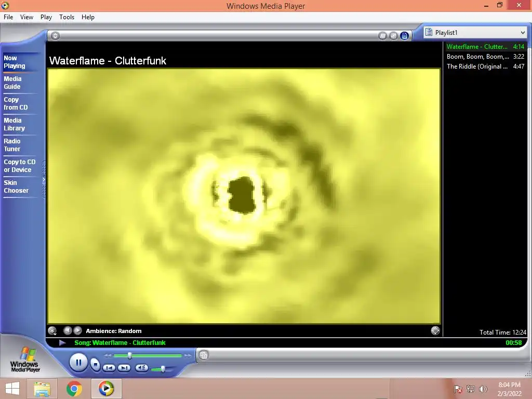The width and height of the screenshot is (532, 399).
Task: Click the fast forward arrows beside seek bar
Action: [188, 355]
